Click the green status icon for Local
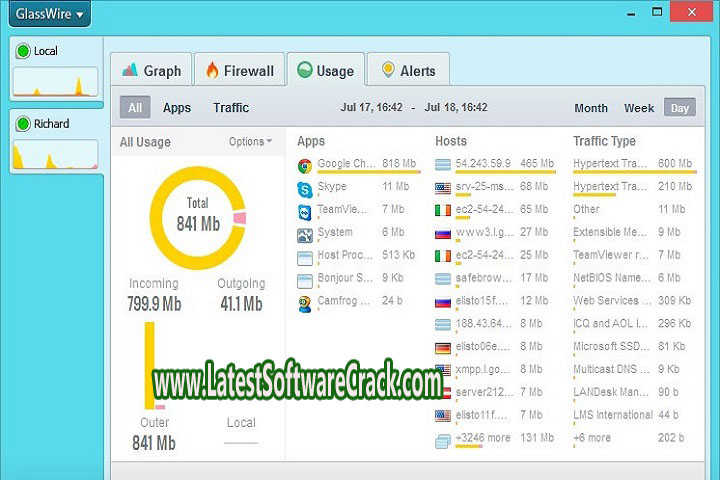This screenshot has height=480, width=720. 22,51
